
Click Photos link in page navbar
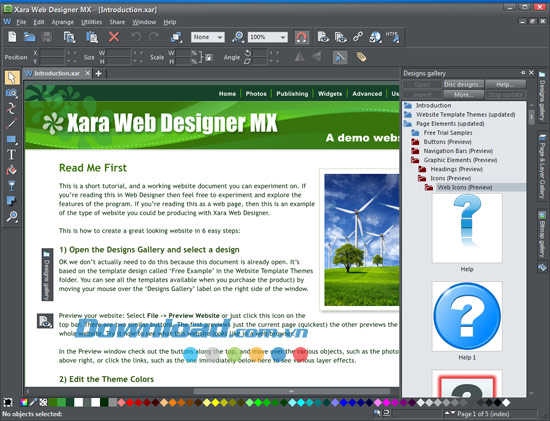[x=256, y=94]
